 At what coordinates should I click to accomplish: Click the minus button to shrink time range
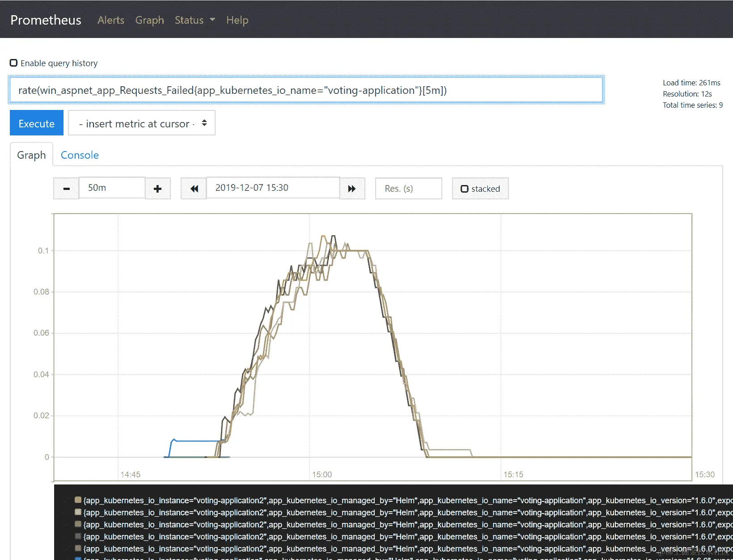click(x=66, y=189)
